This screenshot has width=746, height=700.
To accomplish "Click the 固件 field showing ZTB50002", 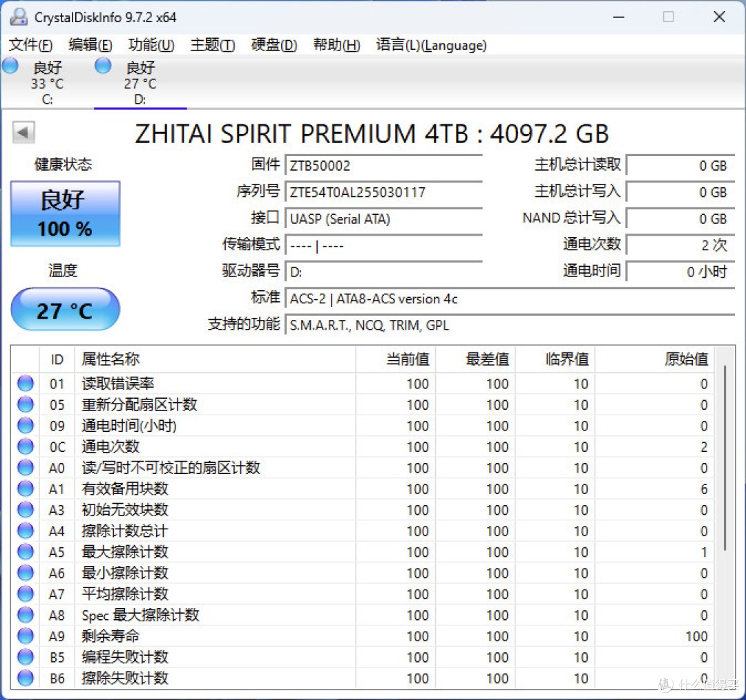I will click(x=383, y=166).
